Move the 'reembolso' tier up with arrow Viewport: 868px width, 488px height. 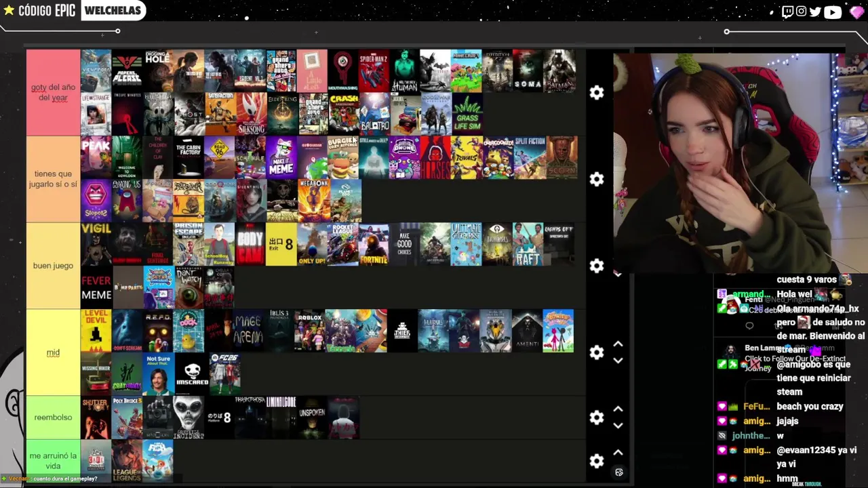pos(618,409)
